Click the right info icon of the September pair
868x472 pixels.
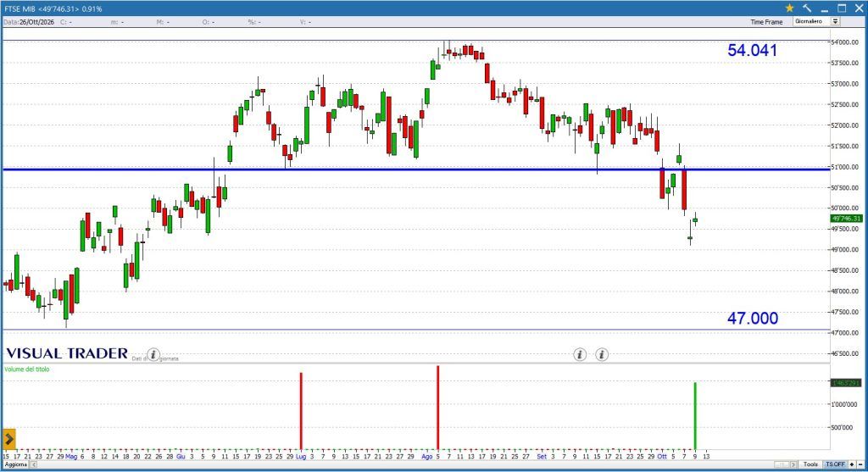click(602, 354)
